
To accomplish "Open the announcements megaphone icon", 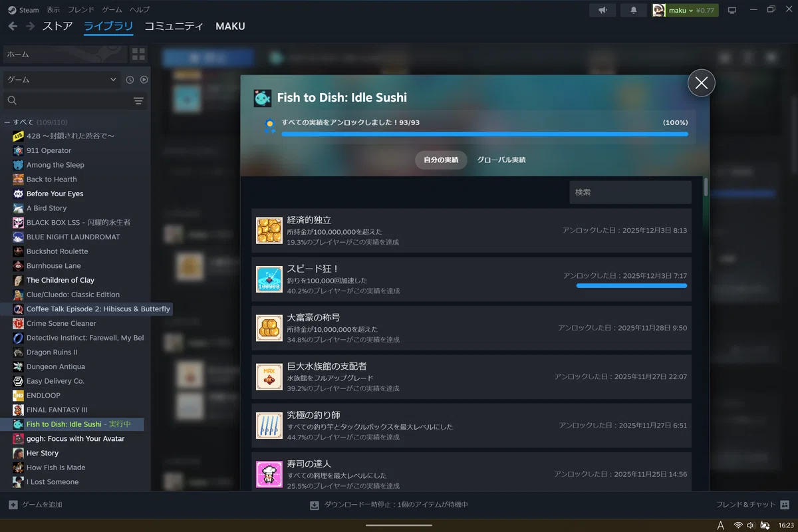I will click(602, 10).
